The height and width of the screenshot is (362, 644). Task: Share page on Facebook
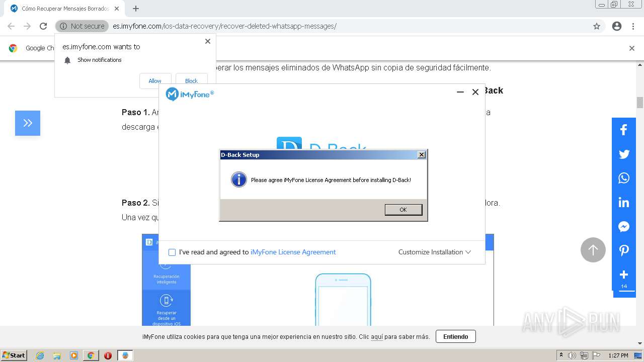coord(624,130)
